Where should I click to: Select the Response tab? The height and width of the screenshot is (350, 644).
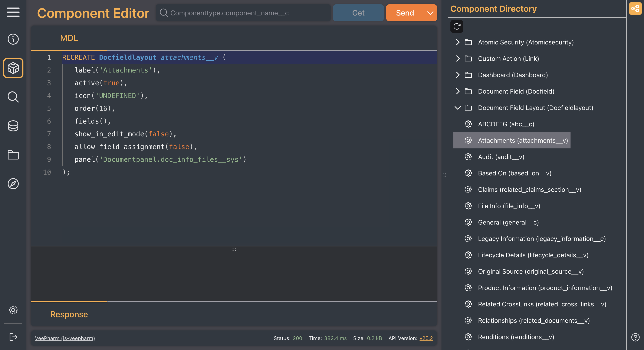[x=69, y=314]
